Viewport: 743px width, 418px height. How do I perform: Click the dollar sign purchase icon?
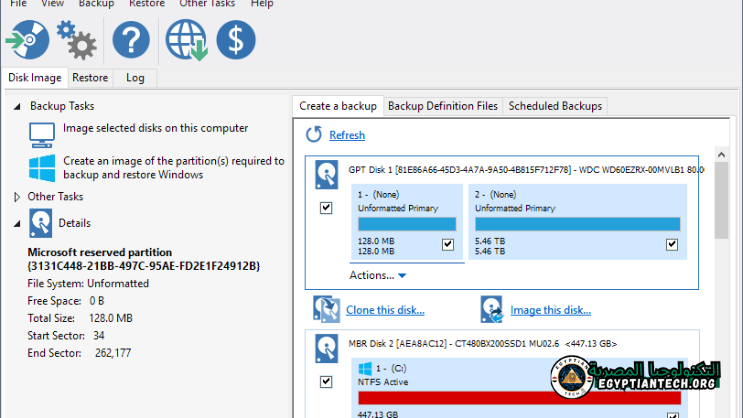[236, 40]
